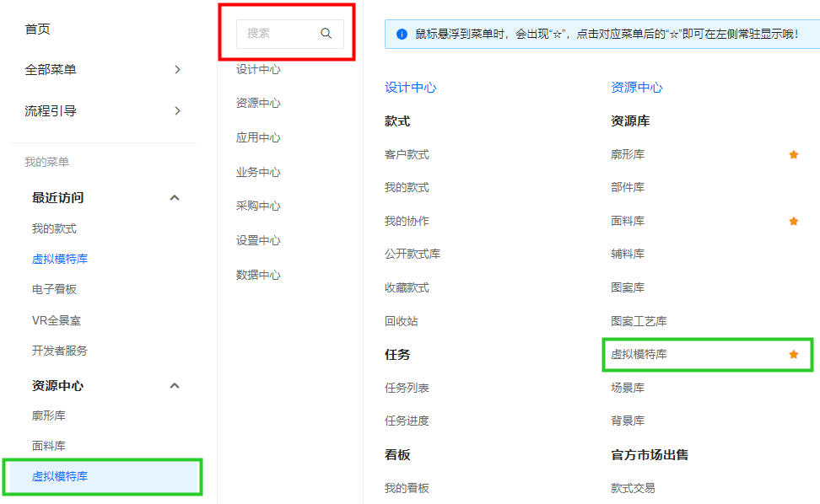Remove star on 虚拟模特库 menu row
820x504 pixels.
[793, 355]
